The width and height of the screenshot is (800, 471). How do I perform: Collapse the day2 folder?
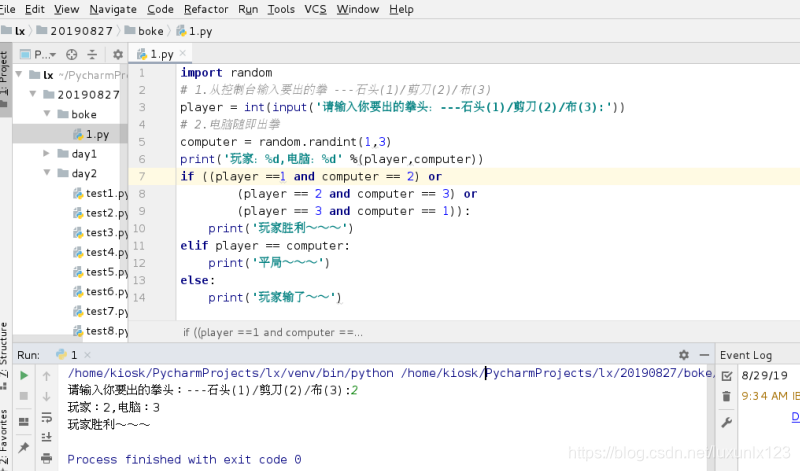point(47,172)
